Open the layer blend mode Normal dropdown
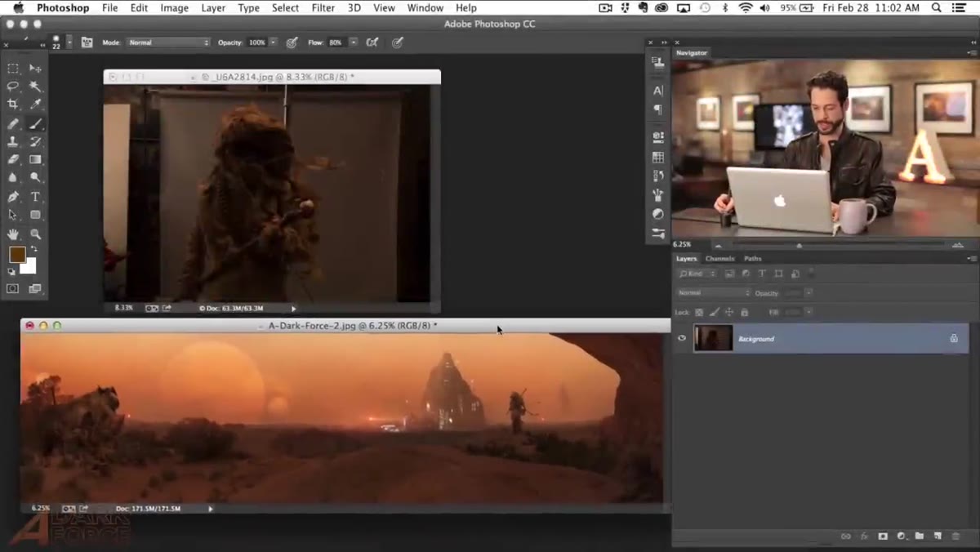980x552 pixels. (x=714, y=292)
